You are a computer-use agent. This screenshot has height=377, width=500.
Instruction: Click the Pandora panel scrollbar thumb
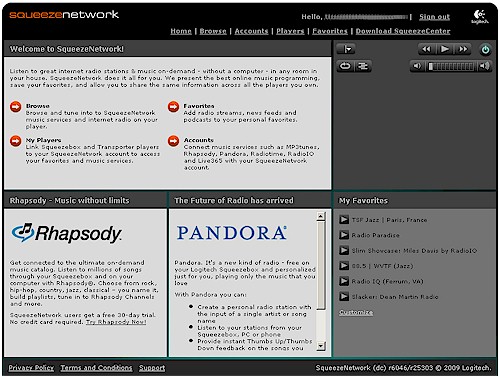pyautogui.click(x=321, y=266)
